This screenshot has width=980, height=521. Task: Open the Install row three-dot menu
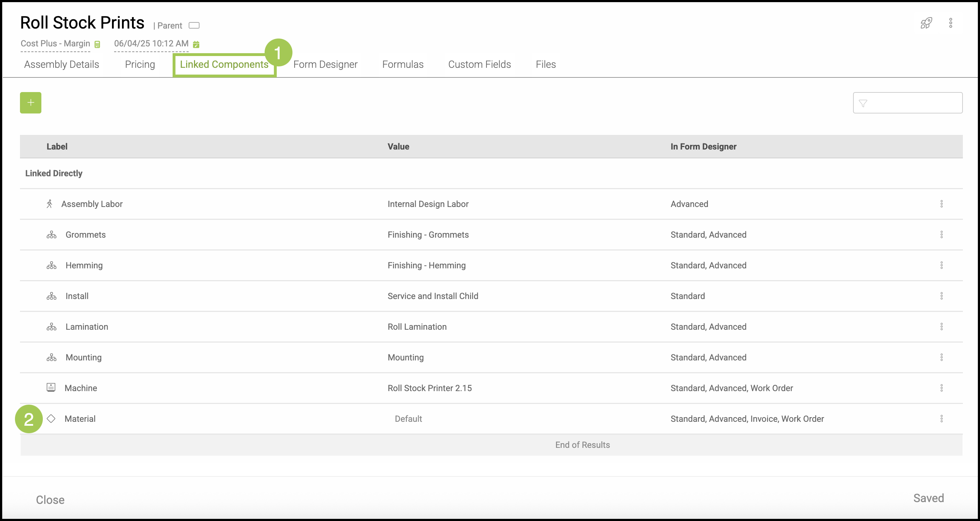[x=941, y=296]
